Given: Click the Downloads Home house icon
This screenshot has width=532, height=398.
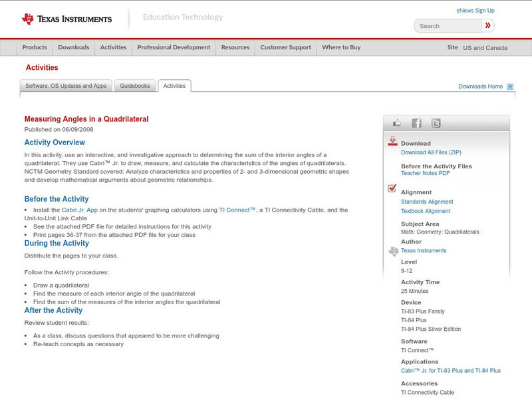Looking at the screenshot, I should [510, 87].
